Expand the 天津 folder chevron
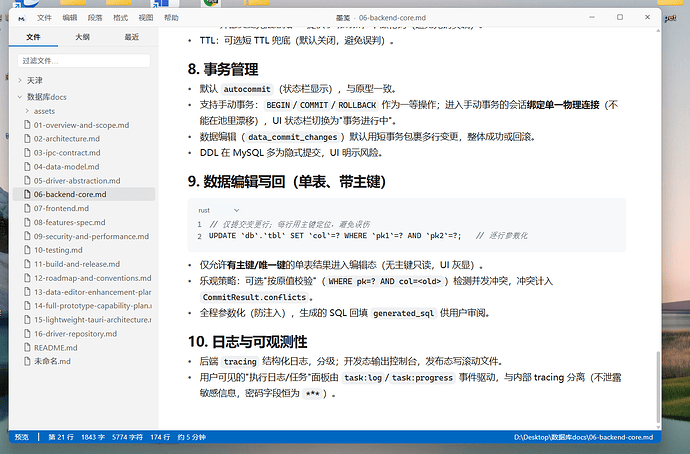The image size is (690, 454). 20,81
